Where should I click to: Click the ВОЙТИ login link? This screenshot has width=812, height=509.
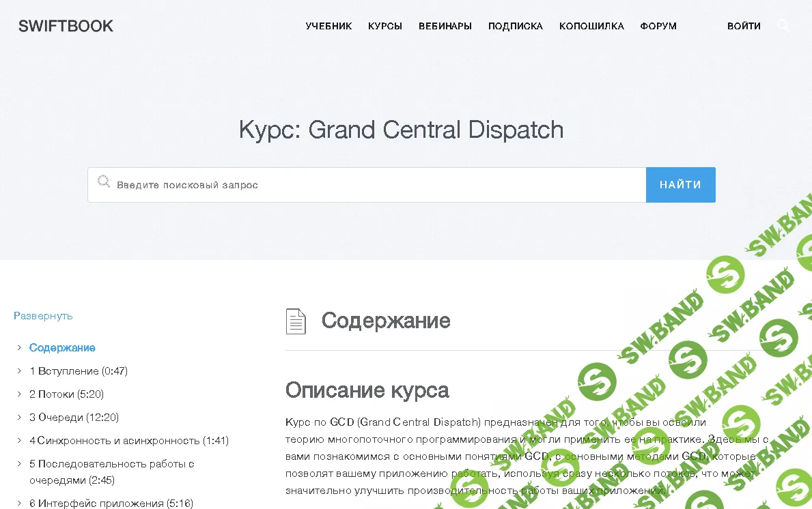tap(744, 25)
